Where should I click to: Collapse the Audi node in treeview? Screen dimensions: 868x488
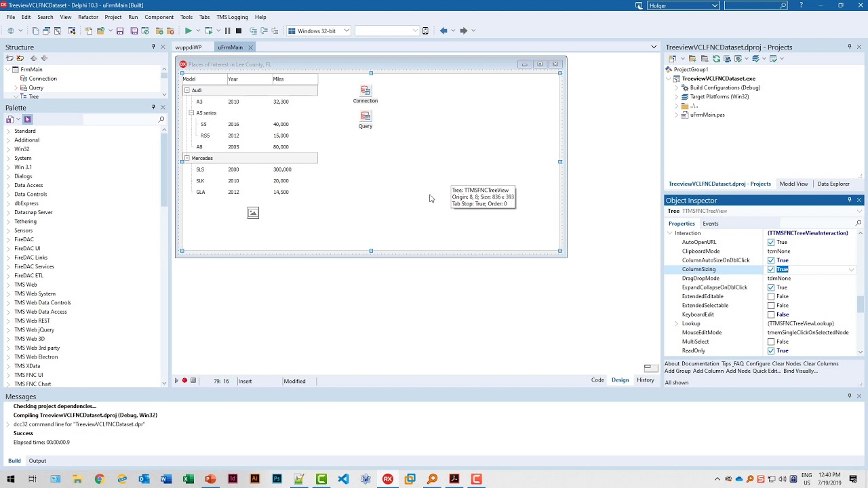point(186,90)
